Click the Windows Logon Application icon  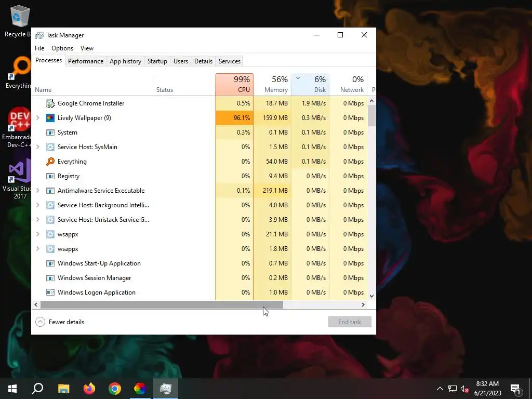[x=50, y=292]
